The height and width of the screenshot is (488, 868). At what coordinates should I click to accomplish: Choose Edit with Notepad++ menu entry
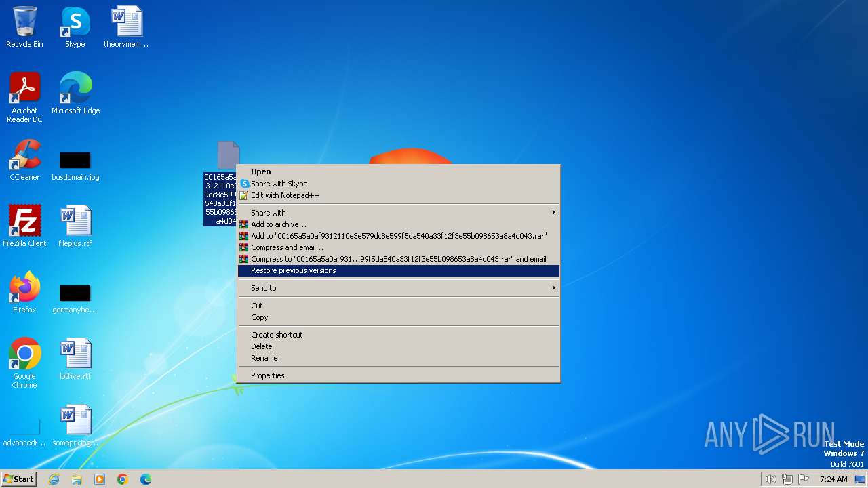tap(399, 195)
